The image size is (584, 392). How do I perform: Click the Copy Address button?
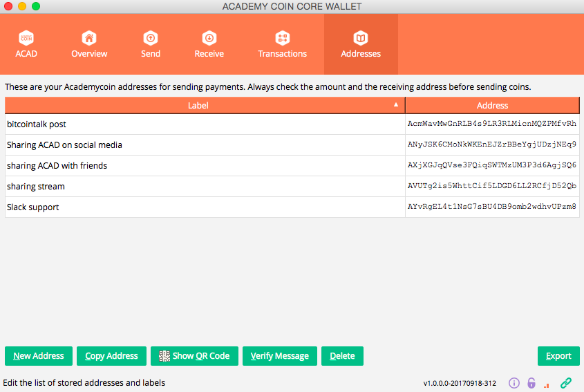tap(111, 356)
